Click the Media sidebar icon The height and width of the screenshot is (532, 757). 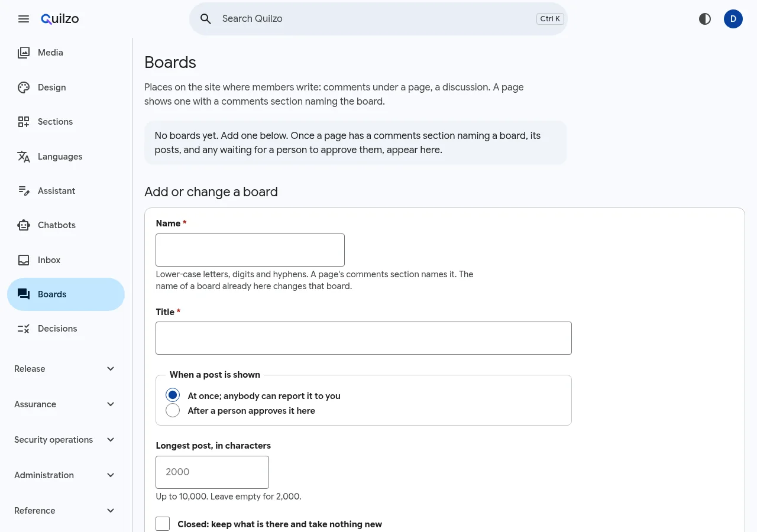click(24, 53)
